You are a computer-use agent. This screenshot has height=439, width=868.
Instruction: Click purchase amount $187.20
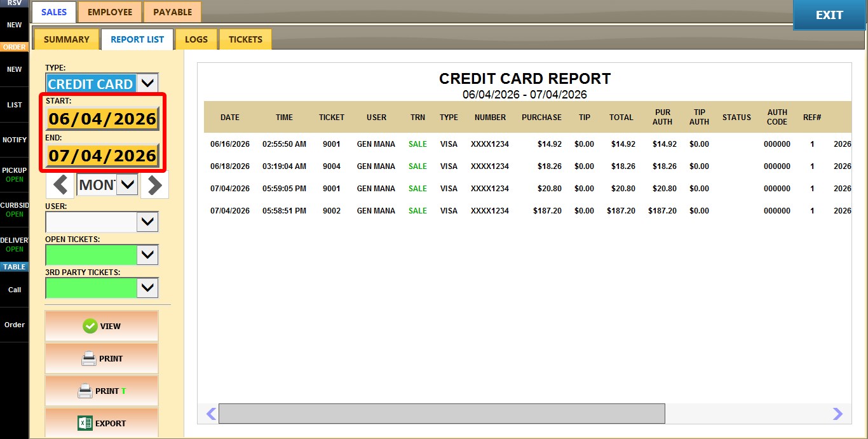[x=547, y=211]
